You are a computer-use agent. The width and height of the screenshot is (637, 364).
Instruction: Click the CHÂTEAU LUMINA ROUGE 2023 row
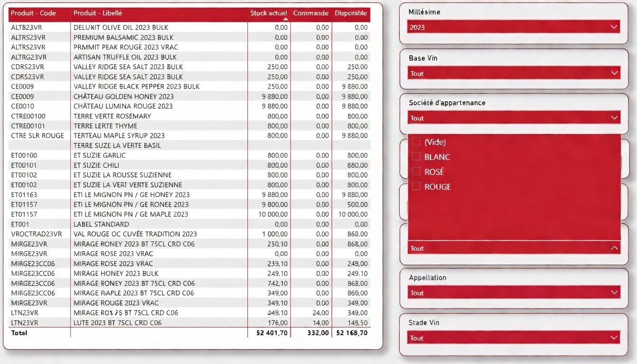click(123, 106)
